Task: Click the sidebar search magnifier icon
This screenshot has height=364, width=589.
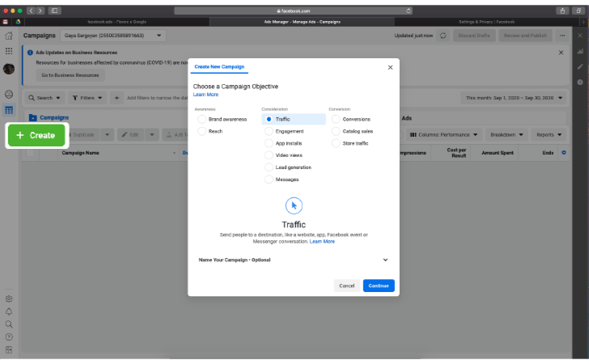Action: (x=9, y=324)
